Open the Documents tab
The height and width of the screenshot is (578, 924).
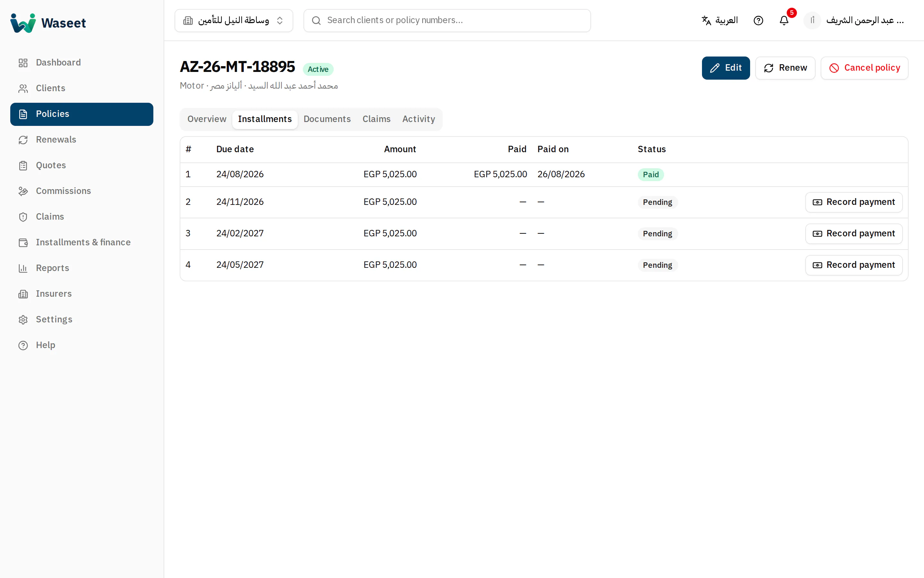[327, 119]
